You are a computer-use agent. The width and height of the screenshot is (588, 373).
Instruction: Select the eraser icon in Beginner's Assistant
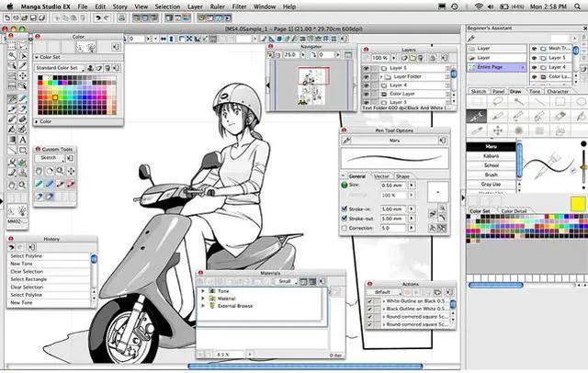(x=560, y=116)
